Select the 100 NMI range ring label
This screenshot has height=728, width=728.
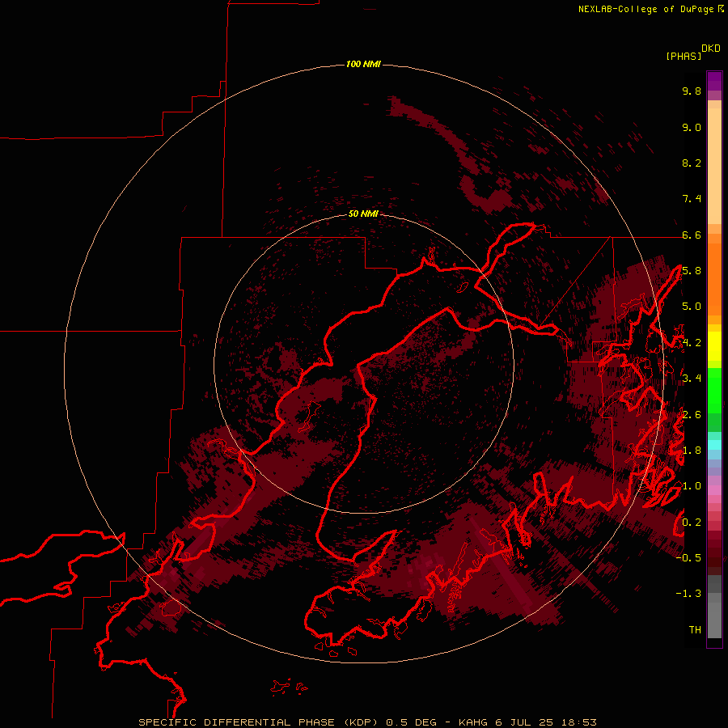tap(363, 64)
